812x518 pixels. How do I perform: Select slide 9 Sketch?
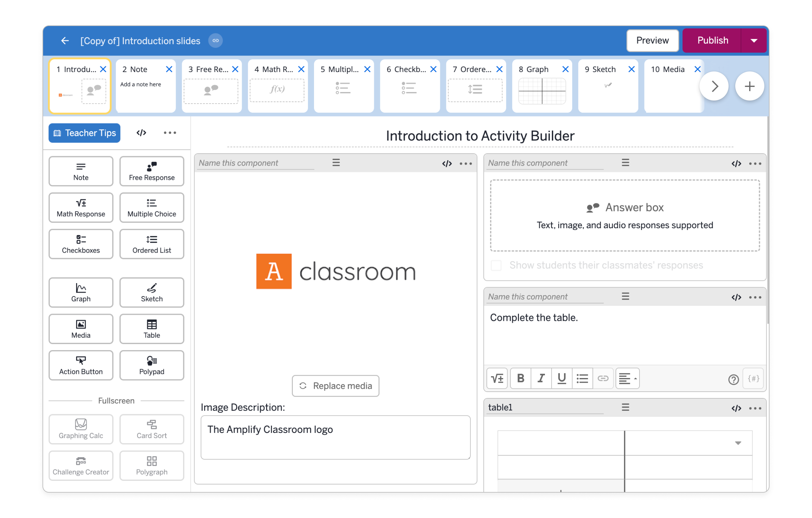(x=608, y=86)
